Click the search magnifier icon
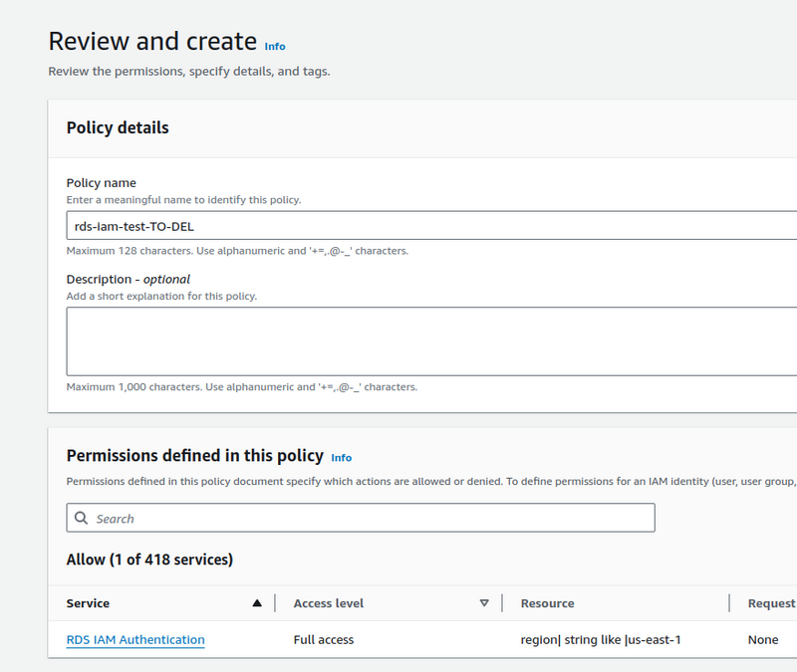This screenshot has width=797, height=672. click(x=81, y=519)
